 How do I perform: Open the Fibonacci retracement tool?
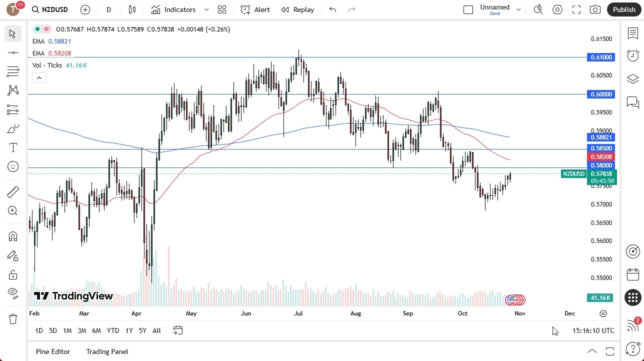click(13, 71)
